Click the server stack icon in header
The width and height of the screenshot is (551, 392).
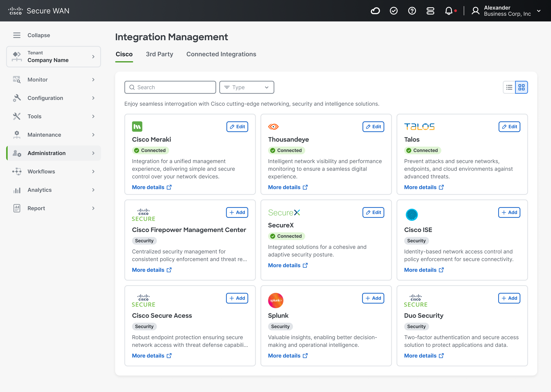[430, 11]
